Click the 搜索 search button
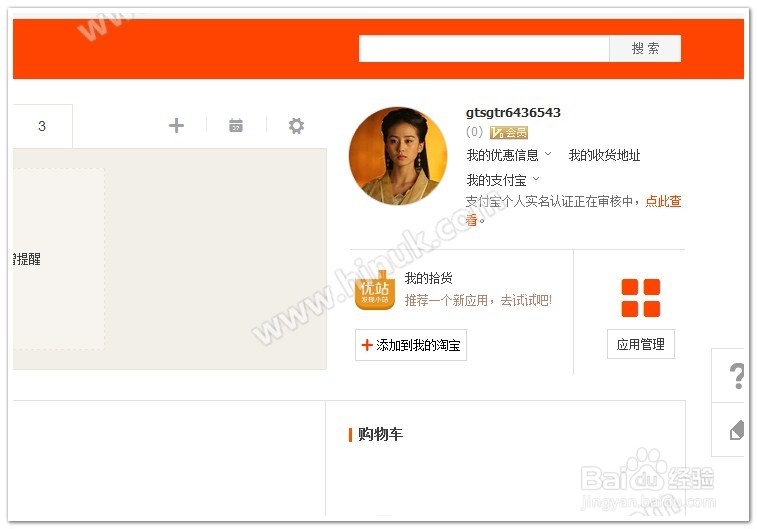 pos(645,48)
